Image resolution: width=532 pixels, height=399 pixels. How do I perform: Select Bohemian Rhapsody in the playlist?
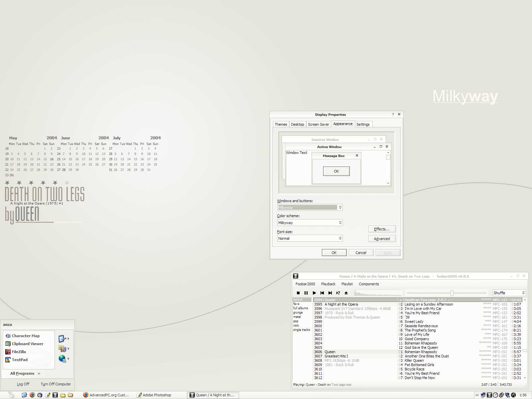pos(420,343)
